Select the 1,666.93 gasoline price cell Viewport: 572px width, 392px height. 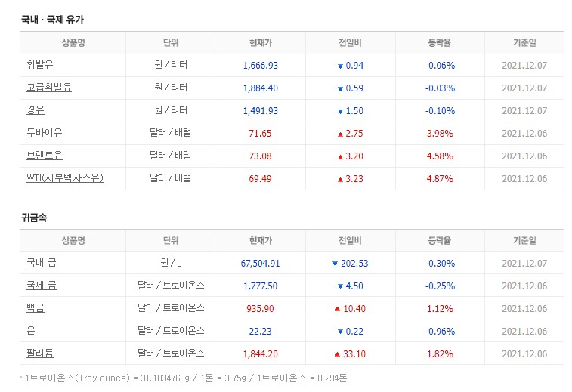[x=260, y=66]
